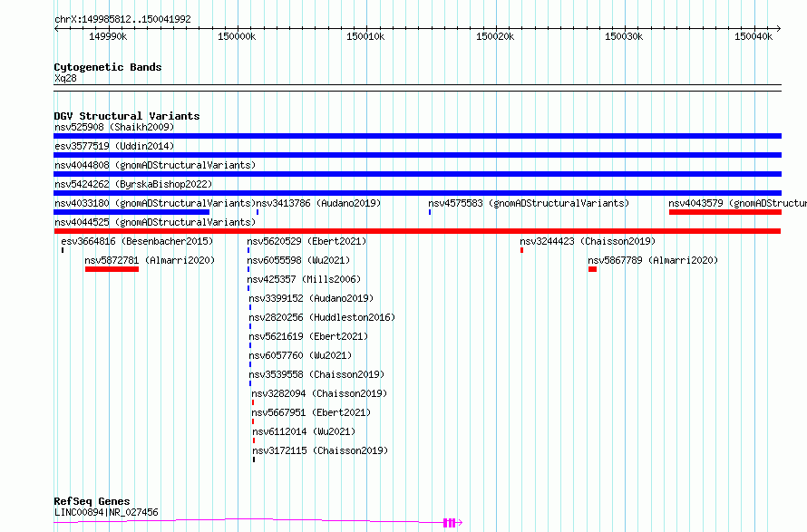This screenshot has height=532, width=807.
Task: Select nsv3399152 (Audano2019) label
Action: pyautogui.click(x=311, y=298)
